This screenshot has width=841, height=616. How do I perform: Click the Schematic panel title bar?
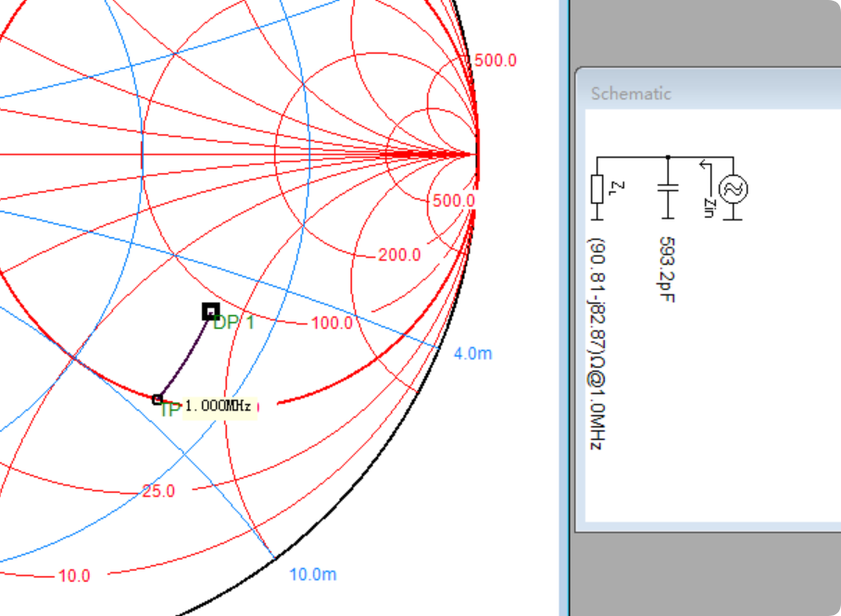pos(704,93)
